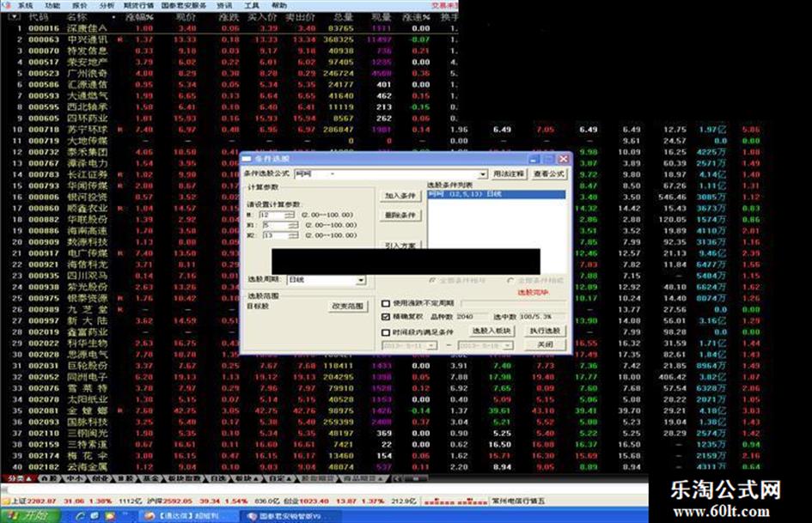812x523 pixels.
Task: Switch to the 创业 tab at the bottom
Action: (100, 479)
